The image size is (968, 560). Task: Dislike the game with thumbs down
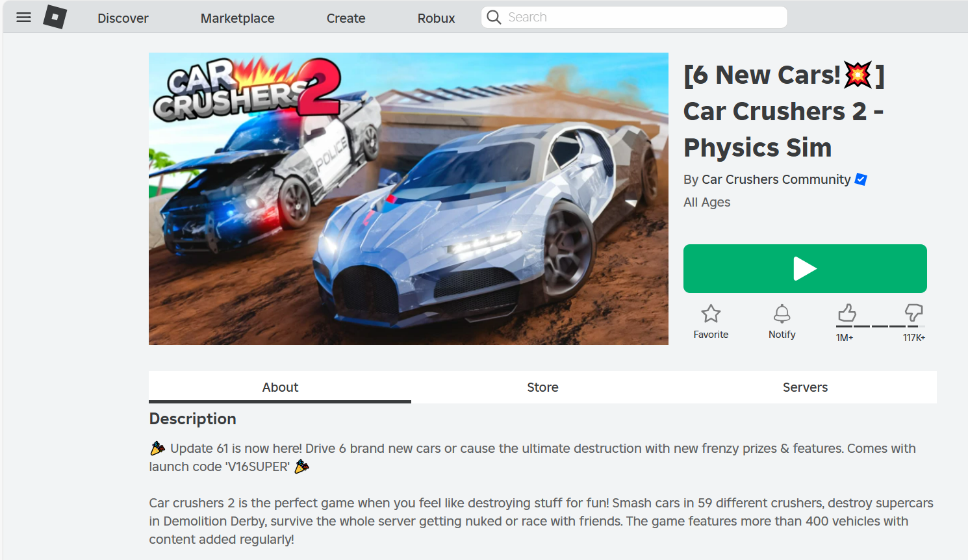click(x=914, y=312)
